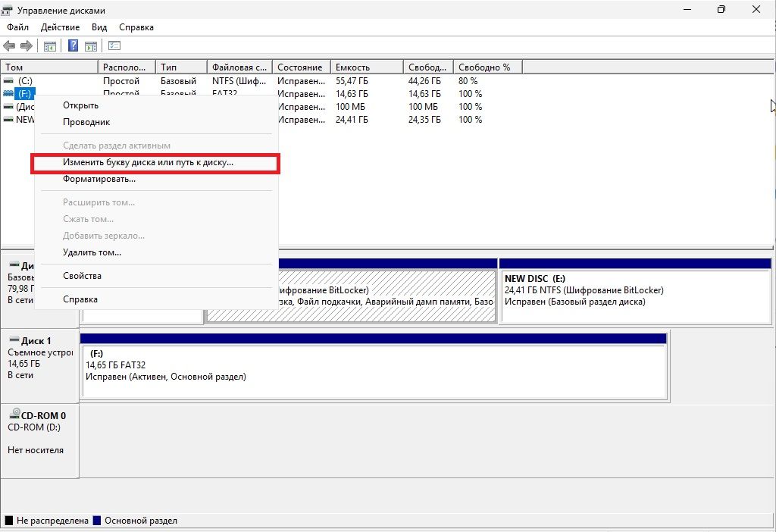Click the Forward arrow toolbar icon
The height and width of the screenshot is (532, 776).
click(x=27, y=46)
